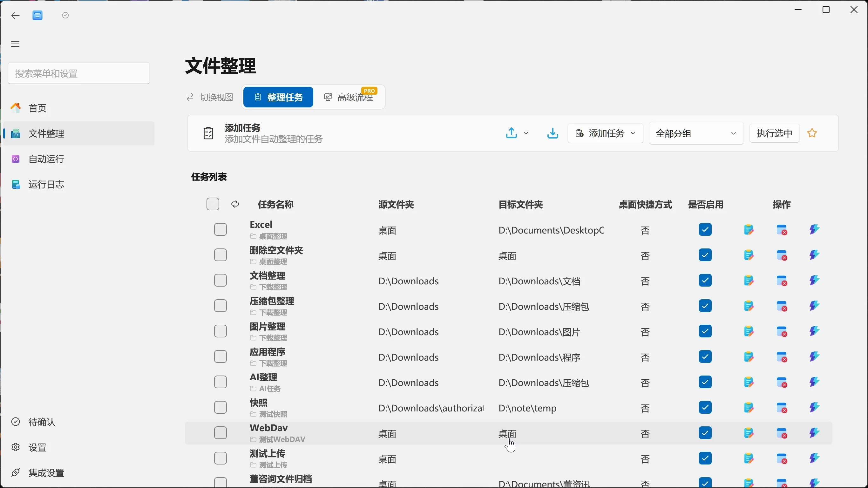Viewport: 868px width, 488px height.
Task: Select the Excel task checkbox
Action: [221, 229]
